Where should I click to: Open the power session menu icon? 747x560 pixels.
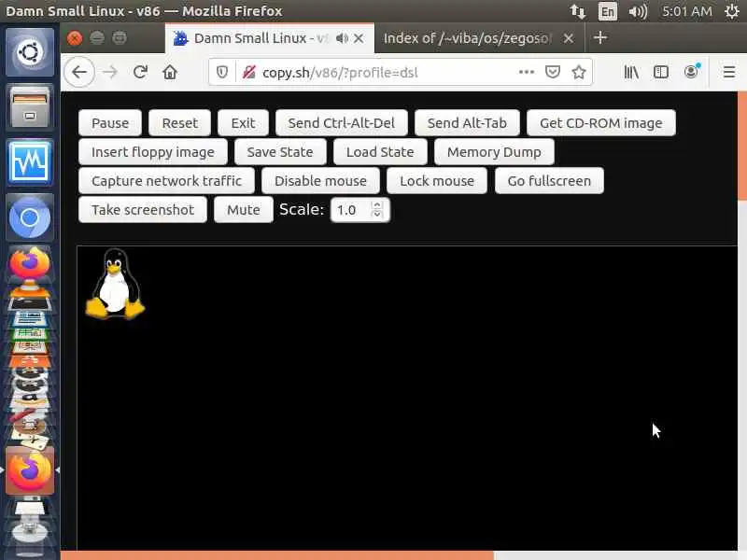[732, 11]
